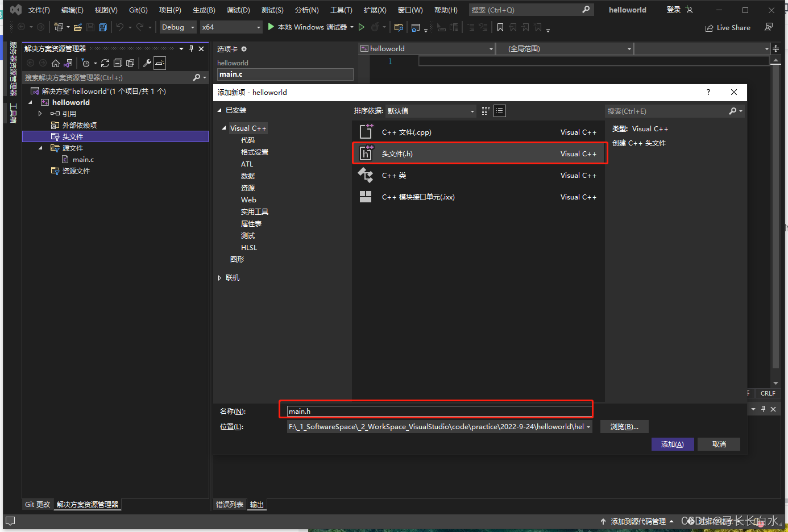This screenshot has width=788, height=532.
Task: Select the 实用工具 category
Action: (255, 212)
